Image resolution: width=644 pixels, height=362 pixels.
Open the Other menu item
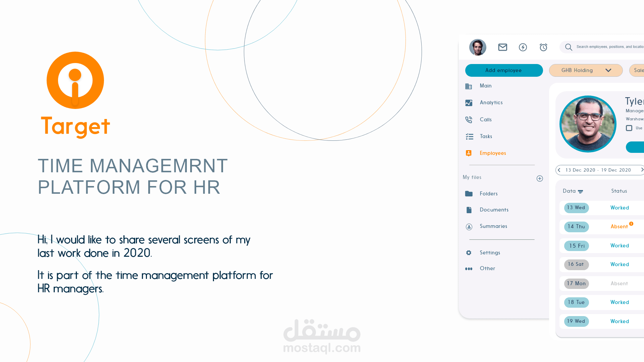[487, 268]
